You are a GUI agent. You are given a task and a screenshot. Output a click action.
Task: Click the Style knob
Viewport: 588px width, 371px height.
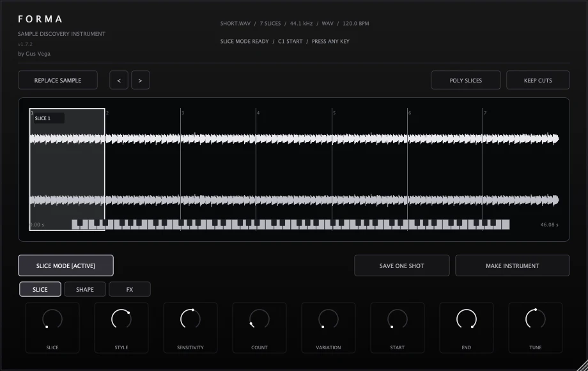(x=121, y=319)
